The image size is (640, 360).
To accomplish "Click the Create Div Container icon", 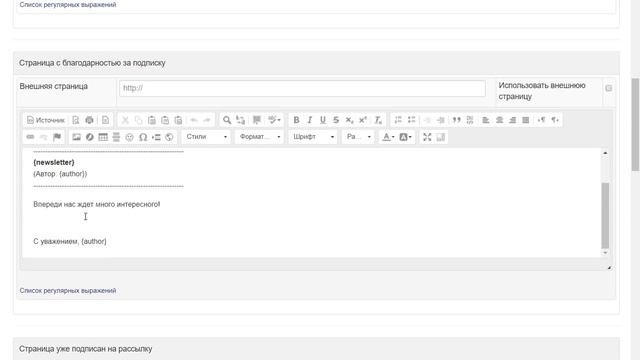I will click(x=470, y=120).
